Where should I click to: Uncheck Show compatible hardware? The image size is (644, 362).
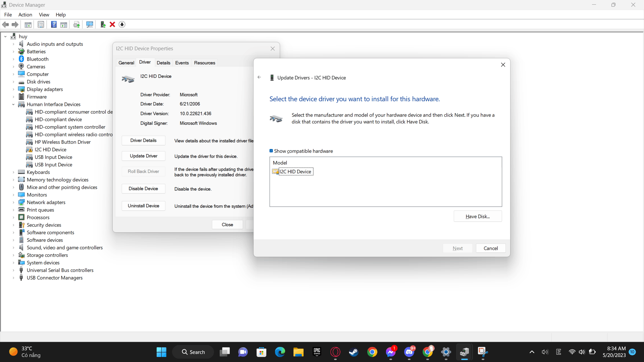click(x=271, y=151)
